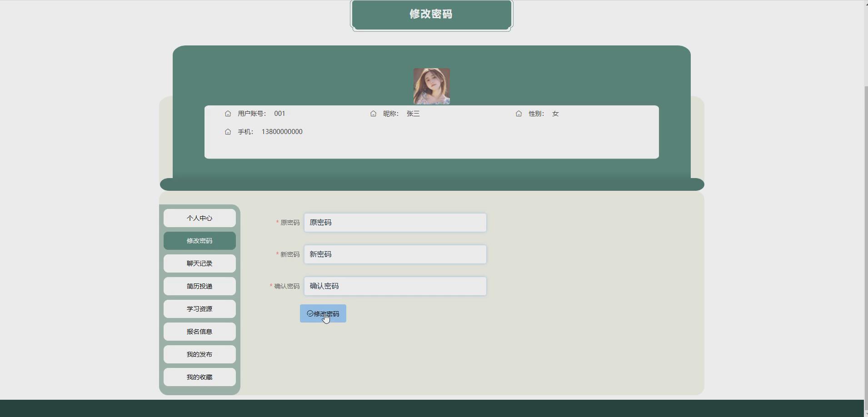This screenshot has height=417, width=868.
Task: Select the highlighted 修改密码 sidebar entry
Action: click(x=200, y=240)
